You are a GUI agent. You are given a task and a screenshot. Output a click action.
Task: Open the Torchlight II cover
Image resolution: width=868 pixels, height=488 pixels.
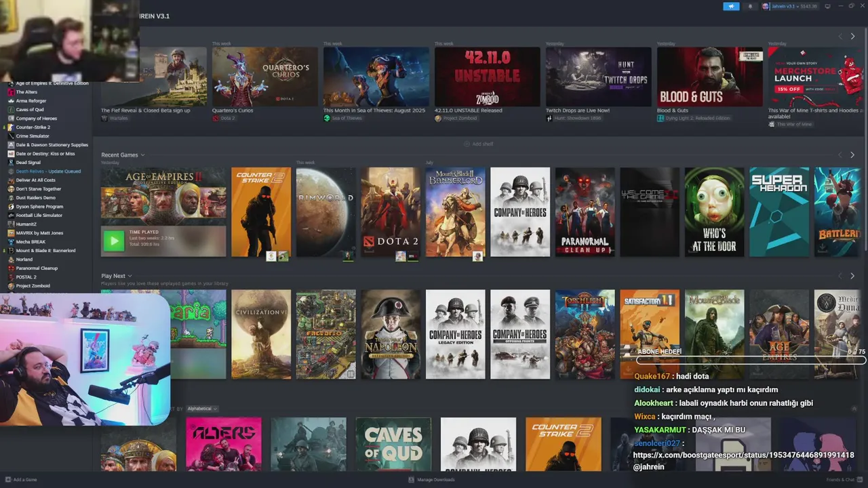585,334
